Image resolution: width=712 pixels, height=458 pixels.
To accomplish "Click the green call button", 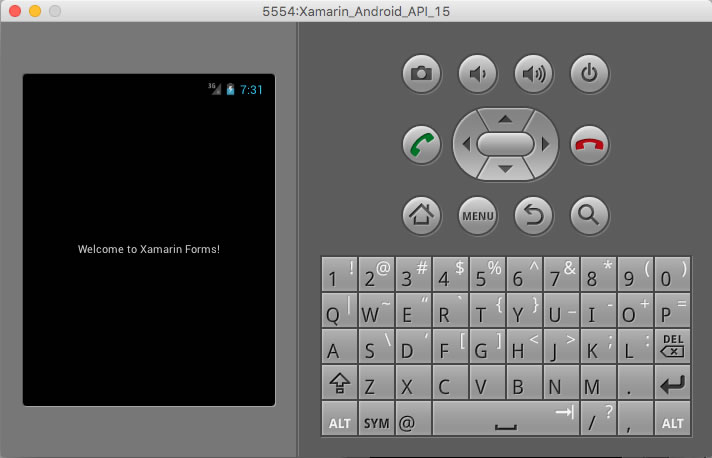I will (x=421, y=145).
